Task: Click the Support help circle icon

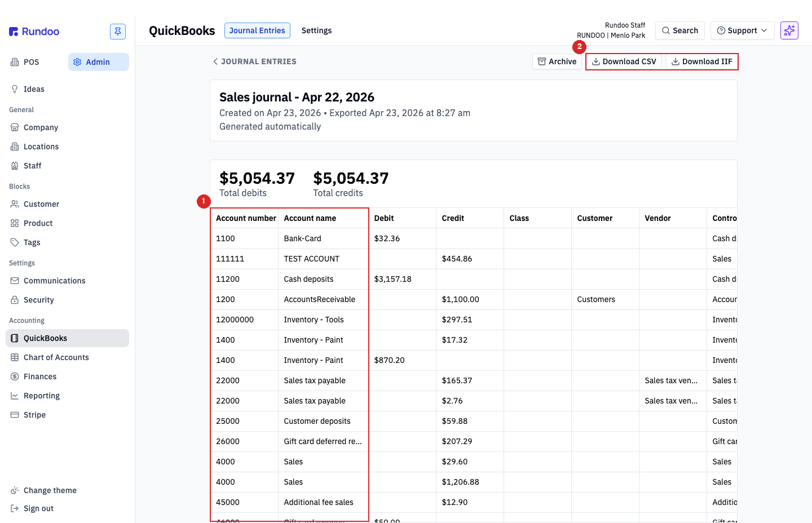Action: click(x=721, y=30)
